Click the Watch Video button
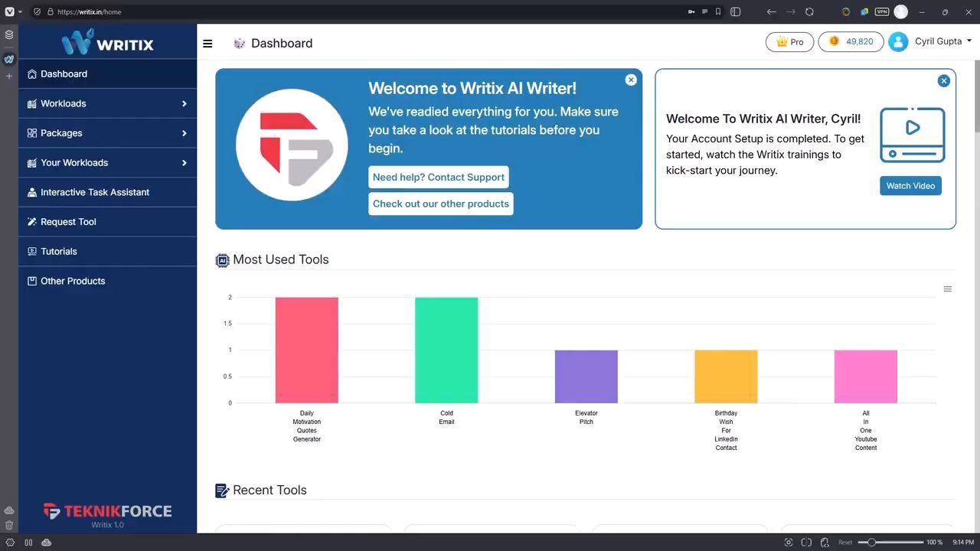980x551 pixels. click(910, 186)
